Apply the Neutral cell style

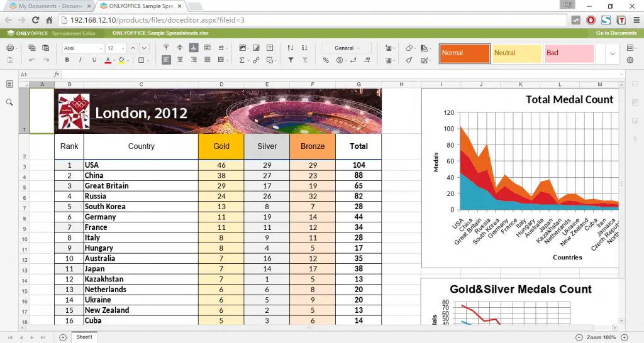[516, 53]
